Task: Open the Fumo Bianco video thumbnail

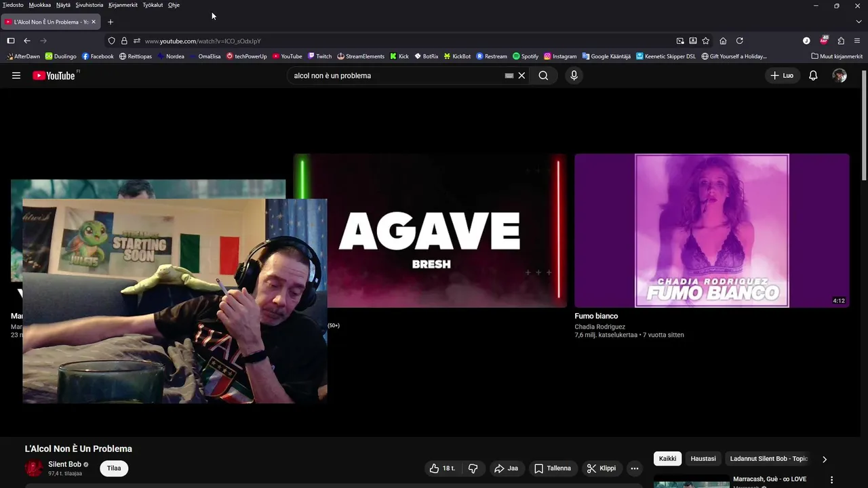Action: [712, 230]
